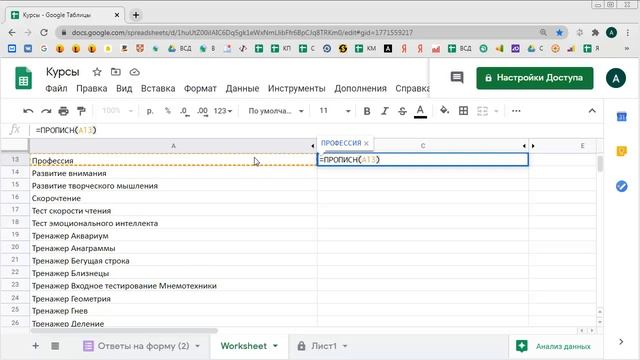This screenshot has width=640, height=360.
Task: Open the Файл menu
Action: [56, 89]
